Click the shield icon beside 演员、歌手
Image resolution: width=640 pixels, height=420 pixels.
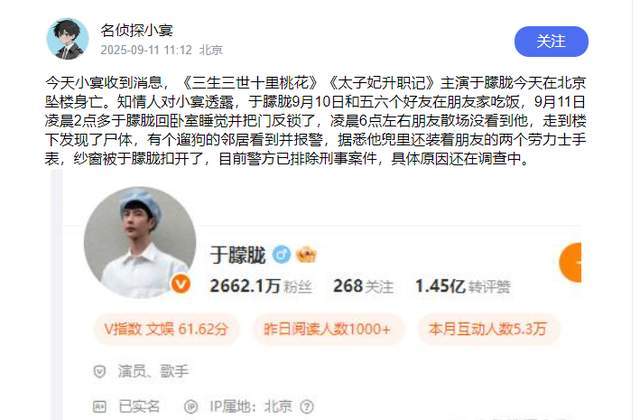pyautogui.click(x=100, y=371)
